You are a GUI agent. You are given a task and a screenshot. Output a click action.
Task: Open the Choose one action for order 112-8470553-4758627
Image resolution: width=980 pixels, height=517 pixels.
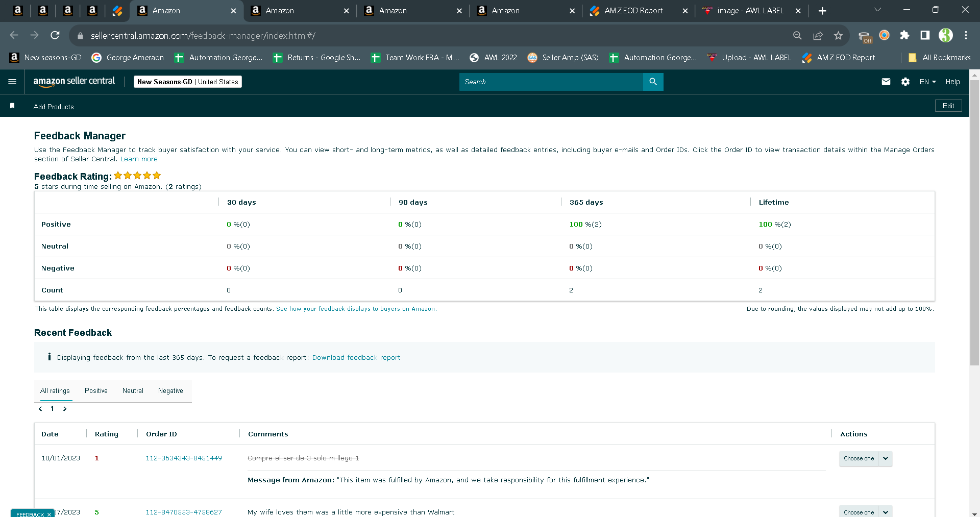[x=866, y=512]
